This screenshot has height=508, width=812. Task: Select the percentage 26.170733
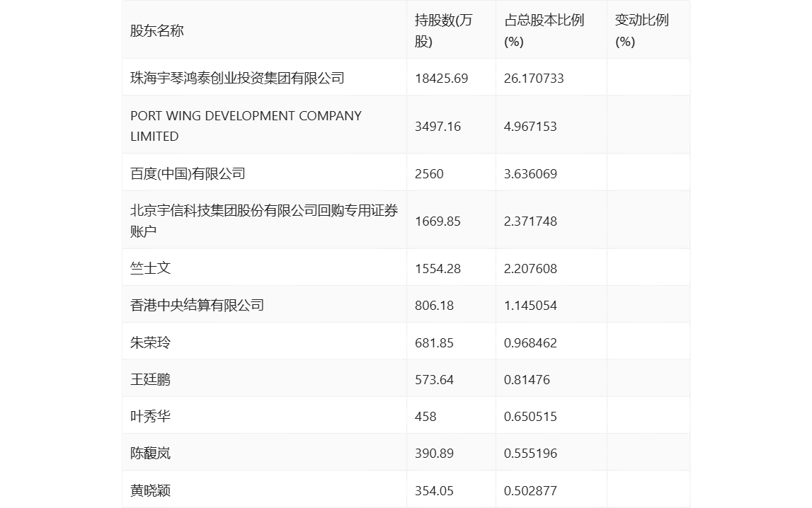pyautogui.click(x=534, y=79)
